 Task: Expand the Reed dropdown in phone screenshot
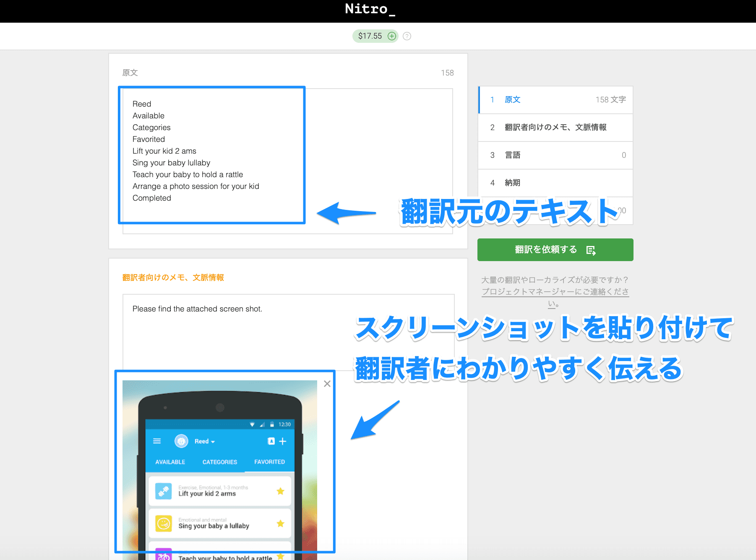[x=205, y=441]
